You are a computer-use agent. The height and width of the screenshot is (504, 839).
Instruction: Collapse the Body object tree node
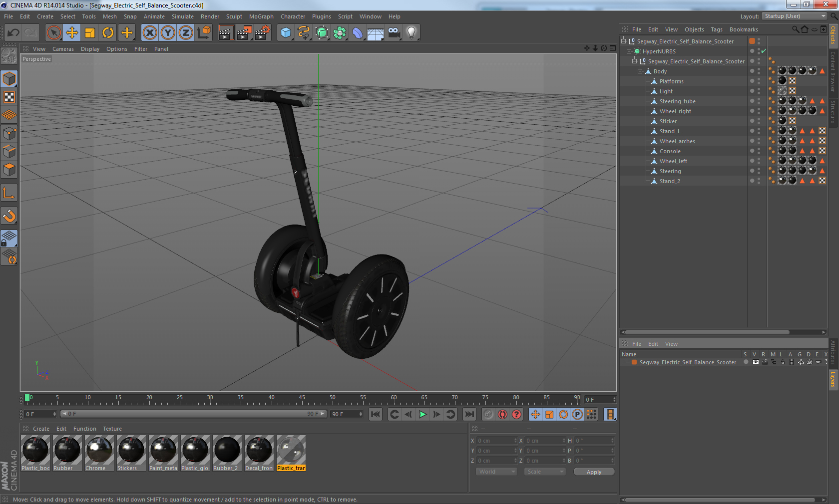(640, 71)
